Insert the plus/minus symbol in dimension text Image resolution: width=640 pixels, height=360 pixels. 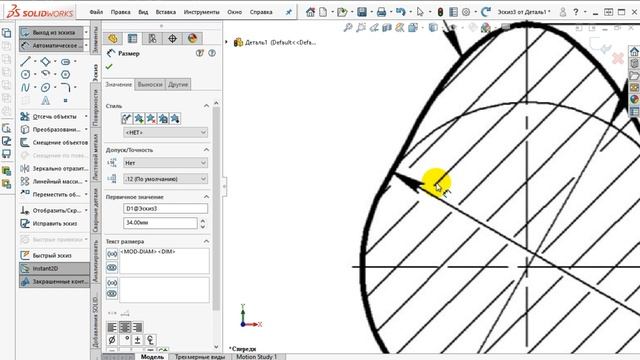point(138,340)
